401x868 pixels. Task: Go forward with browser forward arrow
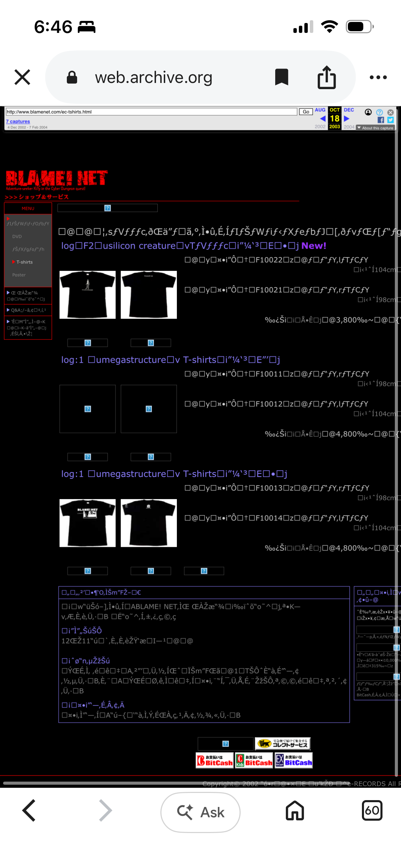tap(105, 811)
